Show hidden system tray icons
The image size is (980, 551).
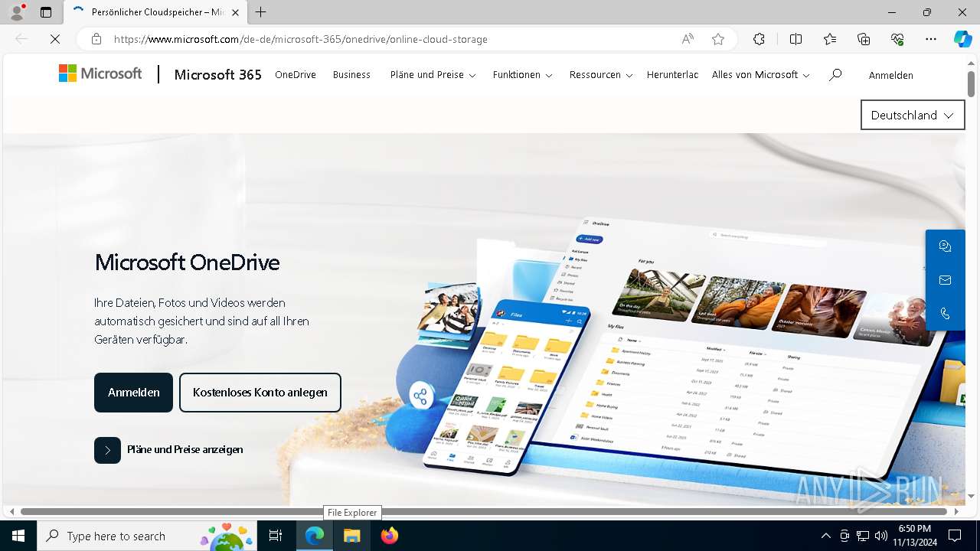pyautogui.click(x=825, y=536)
